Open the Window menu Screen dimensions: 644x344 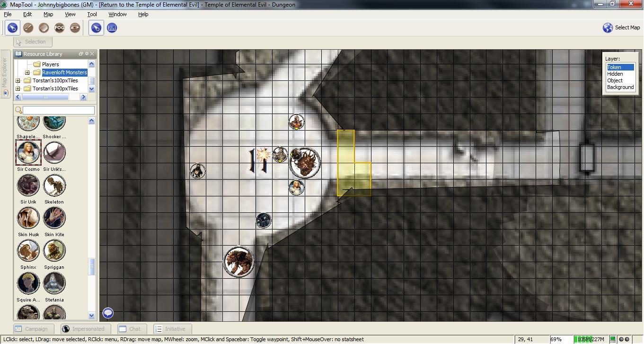coord(117,14)
